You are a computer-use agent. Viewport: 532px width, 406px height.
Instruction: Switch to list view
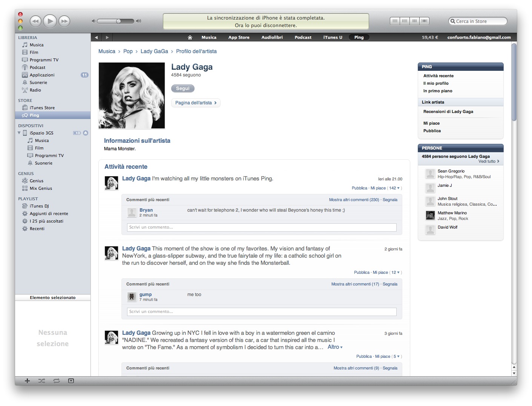tap(394, 21)
